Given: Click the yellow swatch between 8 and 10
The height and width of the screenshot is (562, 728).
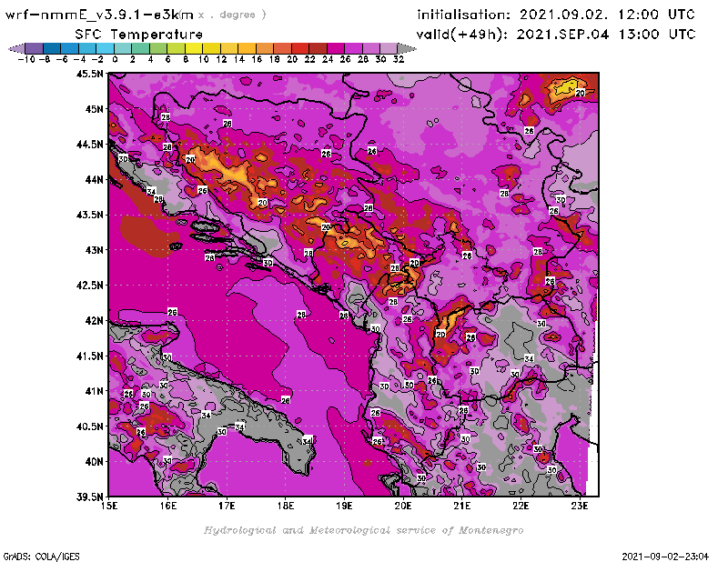Looking at the screenshot, I should [x=194, y=49].
